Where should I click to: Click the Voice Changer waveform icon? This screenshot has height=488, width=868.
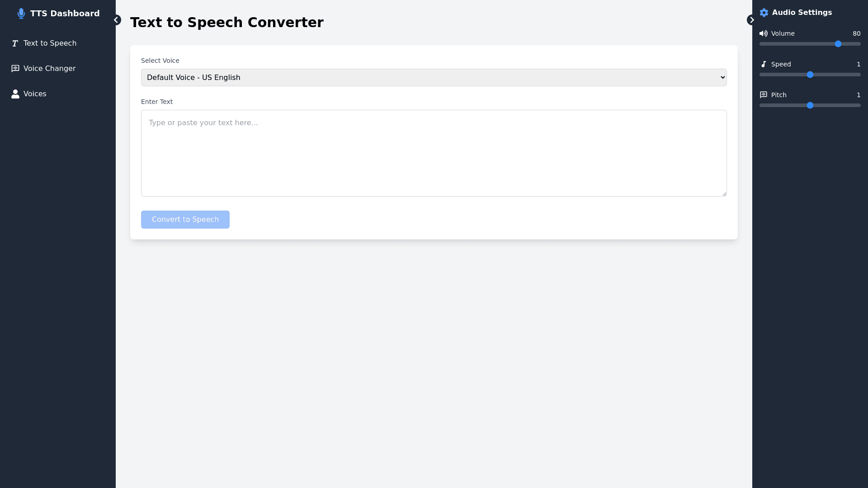point(15,68)
